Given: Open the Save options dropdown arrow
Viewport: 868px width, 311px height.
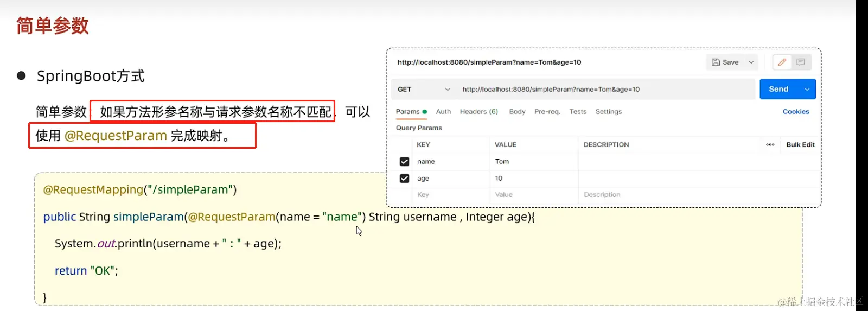Looking at the screenshot, I should pyautogui.click(x=751, y=62).
